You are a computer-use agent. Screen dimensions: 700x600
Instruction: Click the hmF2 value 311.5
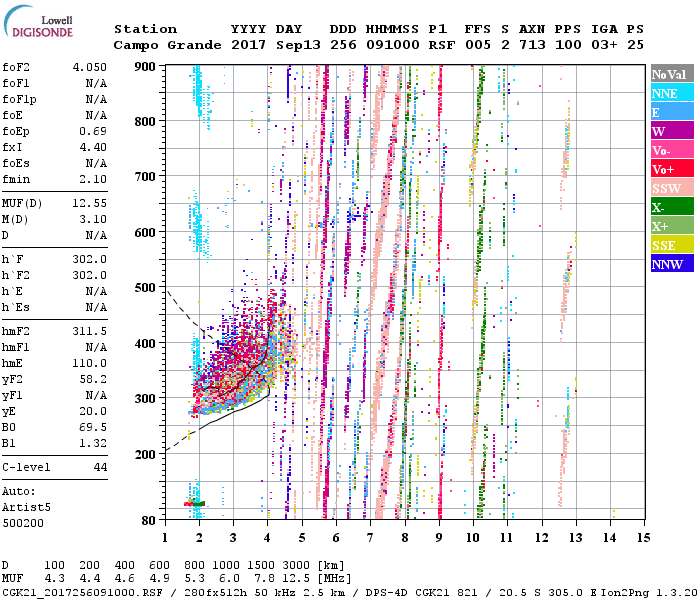(x=90, y=330)
